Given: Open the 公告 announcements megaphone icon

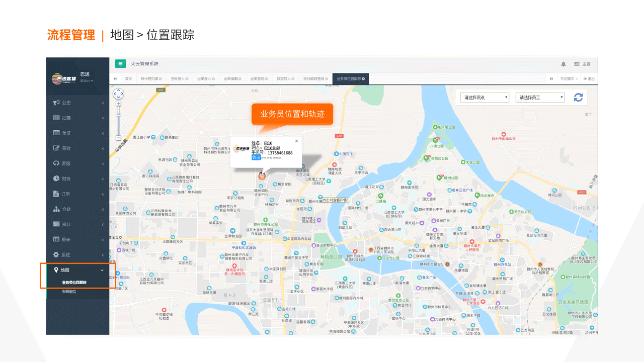Looking at the screenshot, I should click(x=56, y=103).
